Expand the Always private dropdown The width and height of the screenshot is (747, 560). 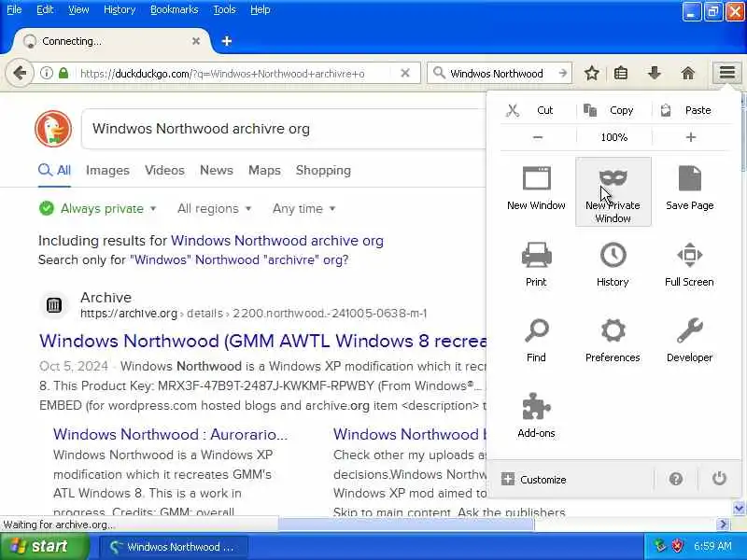[x=98, y=208]
